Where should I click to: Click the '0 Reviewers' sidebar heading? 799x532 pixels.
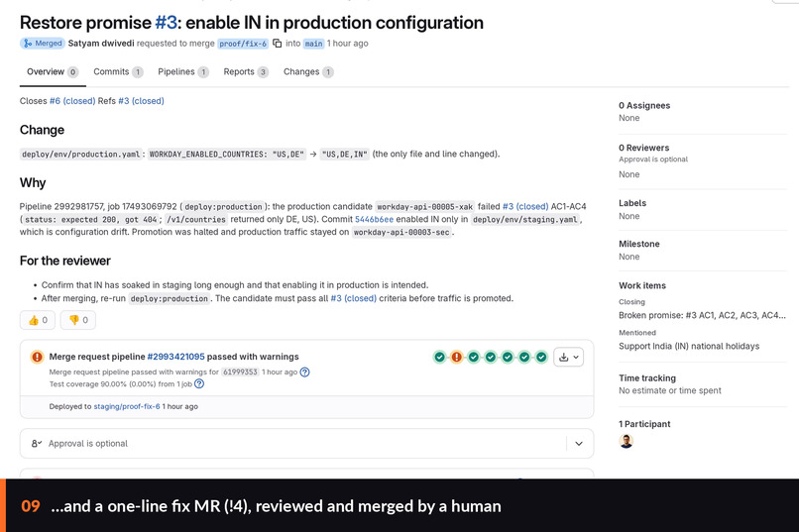tap(643, 148)
